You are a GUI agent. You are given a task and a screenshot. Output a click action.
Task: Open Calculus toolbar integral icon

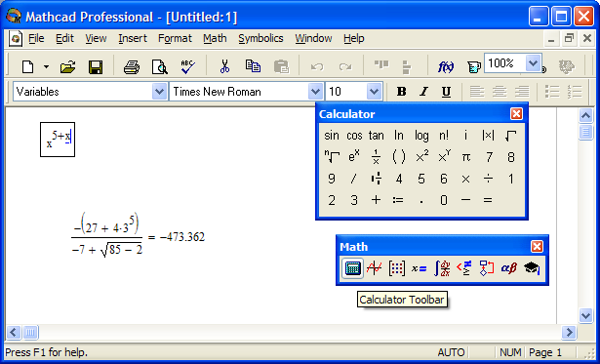click(x=442, y=268)
